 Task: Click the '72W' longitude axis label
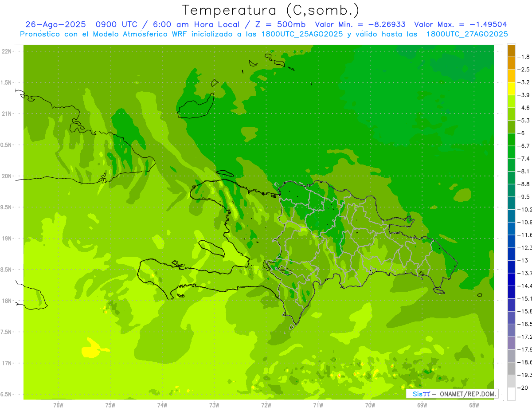pos(266,405)
